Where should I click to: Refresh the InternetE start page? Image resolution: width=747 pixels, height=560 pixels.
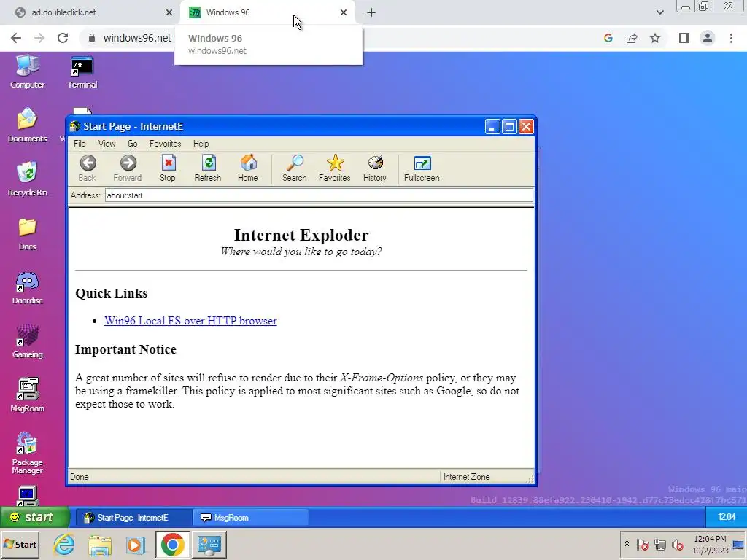click(x=208, y=168)
